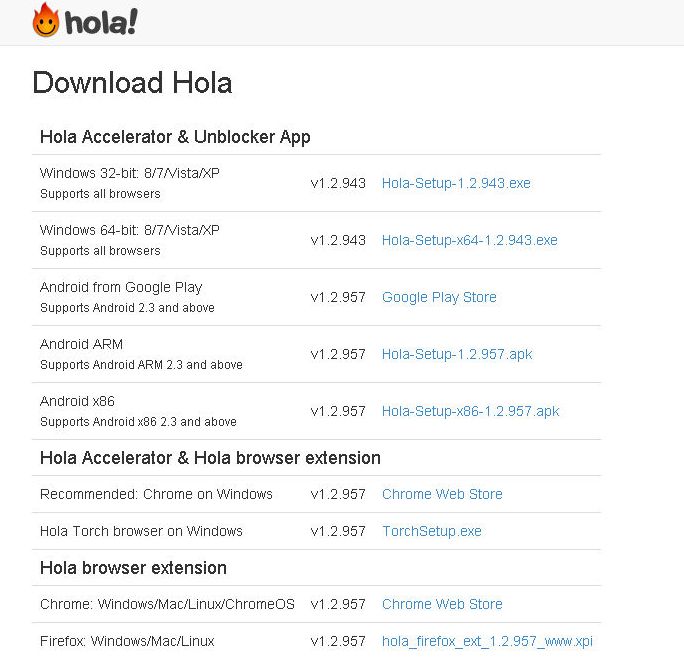Click the Android ARM row label
Screen dimensions: 684x667
coord(81,344)
